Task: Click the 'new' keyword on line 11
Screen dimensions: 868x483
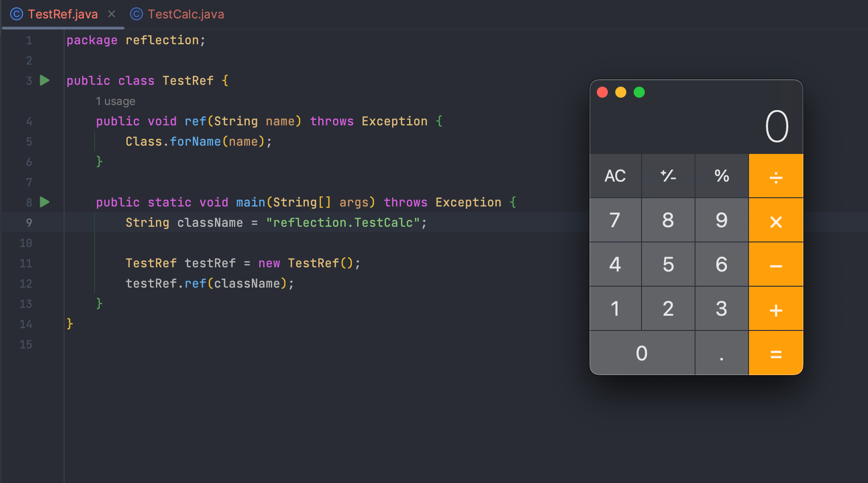Action: click(x=269, y=263)
